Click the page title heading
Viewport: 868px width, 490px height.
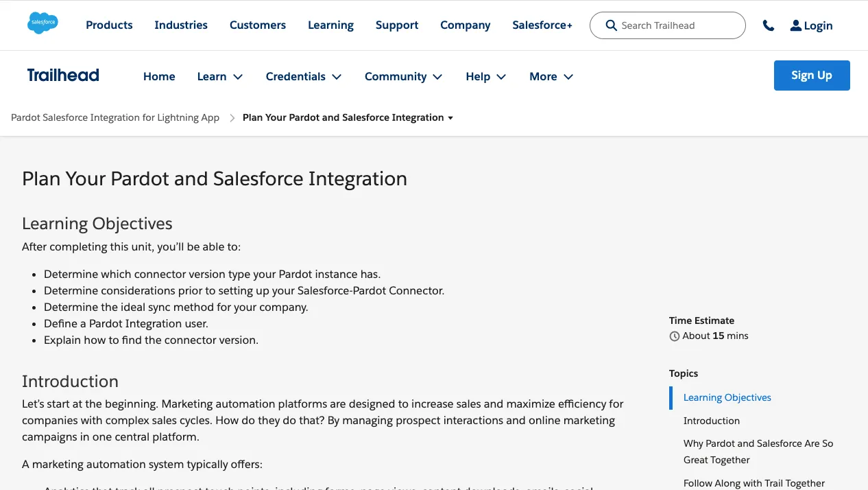point(215,178)
